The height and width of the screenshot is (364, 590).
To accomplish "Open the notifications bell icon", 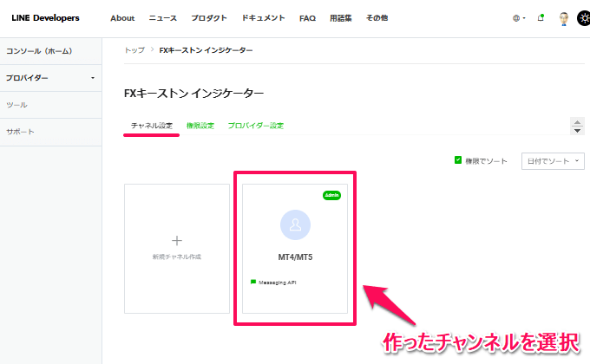I will click(541, 17).
